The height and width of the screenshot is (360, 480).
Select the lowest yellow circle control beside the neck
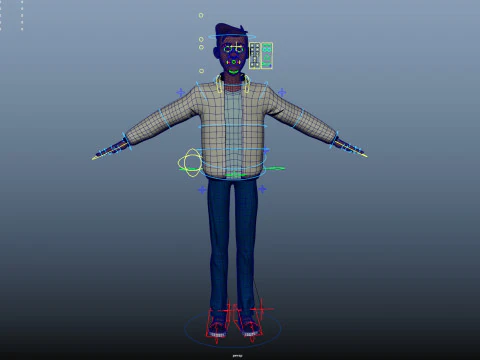pyautogui.click(x=201, y=71)
